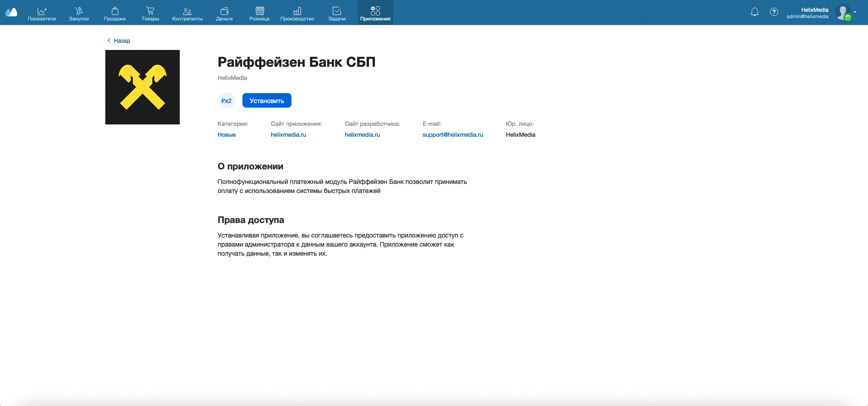This screenshot has width=868, height=406.
Task: Open the Показатели section
Action: pyautogui.click(x=42, y=14)
